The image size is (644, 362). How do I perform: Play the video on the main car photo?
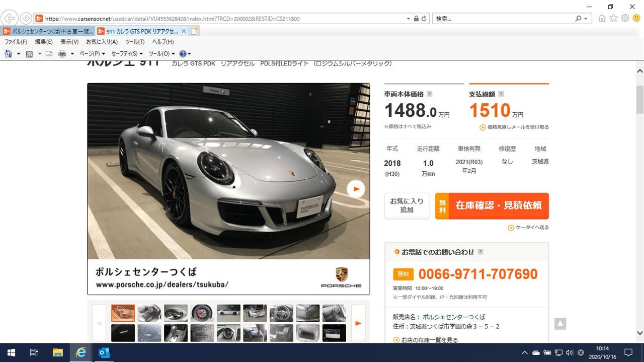click(x=356, y=189)
